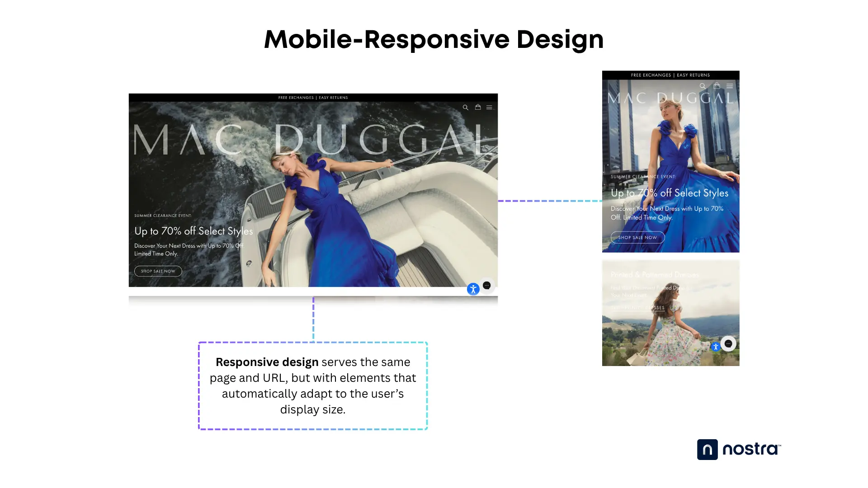Click Shop Sale Now in desktop view
This screenshot has width=868, height=488.
pyautogui.click(x=158, y=271)
